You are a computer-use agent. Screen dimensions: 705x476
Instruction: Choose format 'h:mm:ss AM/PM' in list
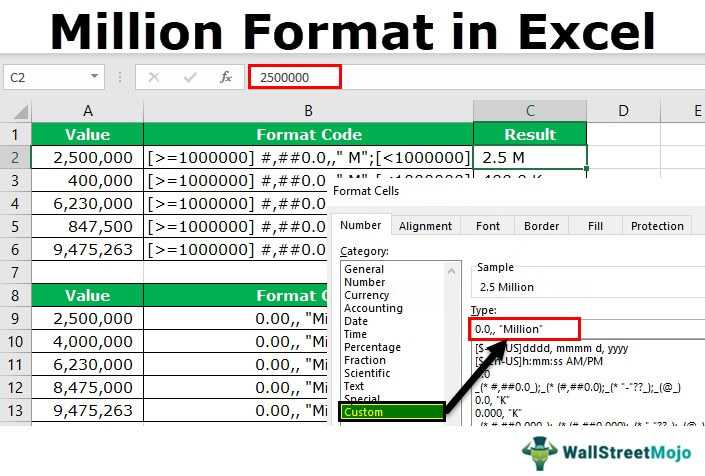point(539,361)
